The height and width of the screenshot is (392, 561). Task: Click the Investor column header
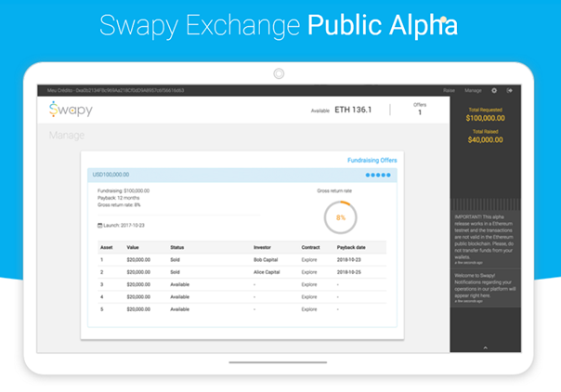[x=262, y=247]
